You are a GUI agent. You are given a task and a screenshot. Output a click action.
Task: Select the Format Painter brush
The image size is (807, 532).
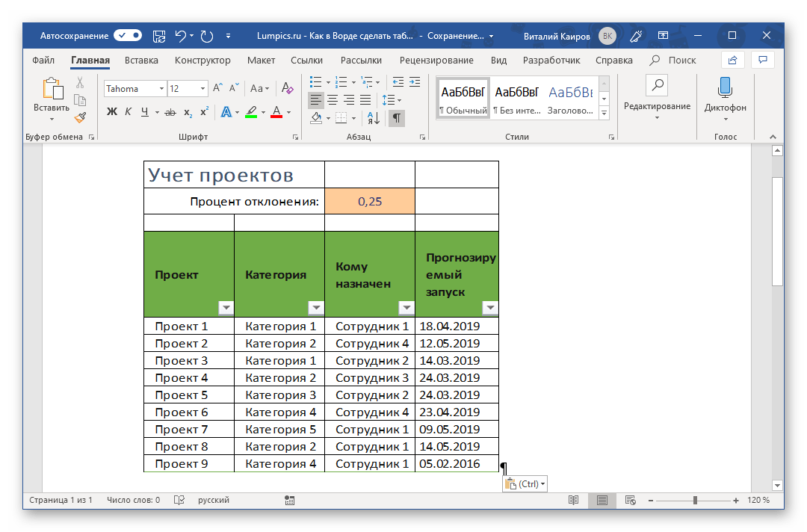[80, 117]
